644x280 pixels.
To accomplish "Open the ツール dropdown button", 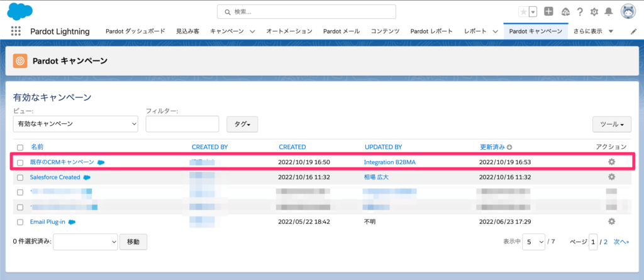I will 612,124.
